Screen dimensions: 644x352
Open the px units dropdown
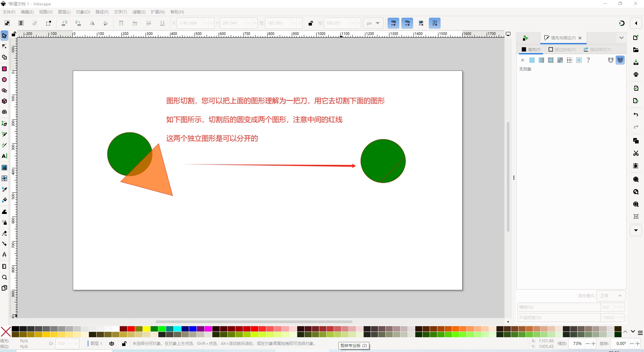[373, 23]
